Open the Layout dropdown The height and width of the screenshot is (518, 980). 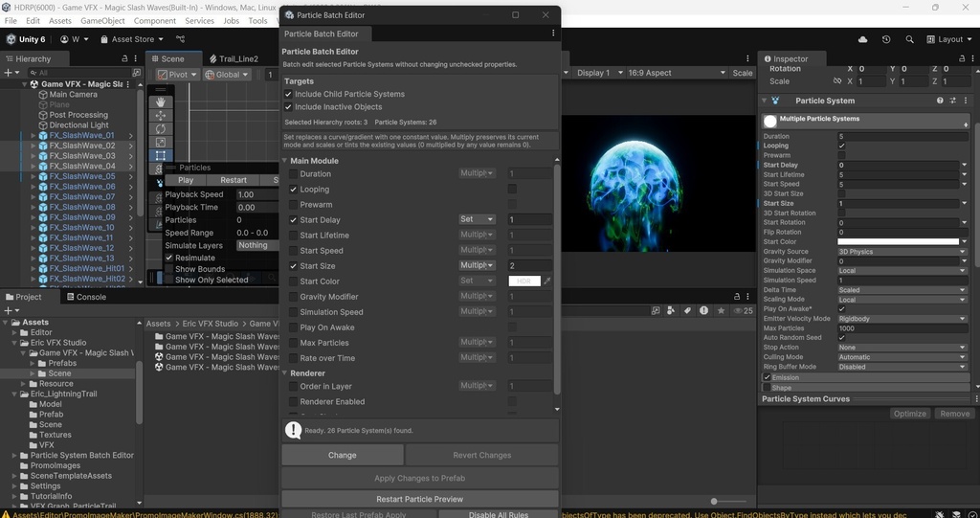(x=948, y=39)
